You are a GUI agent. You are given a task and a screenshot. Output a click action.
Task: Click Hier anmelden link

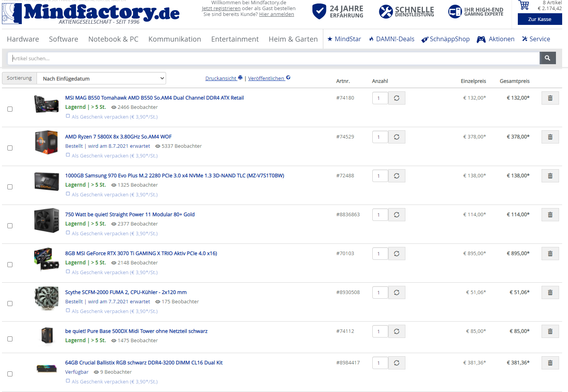point(277,14)
